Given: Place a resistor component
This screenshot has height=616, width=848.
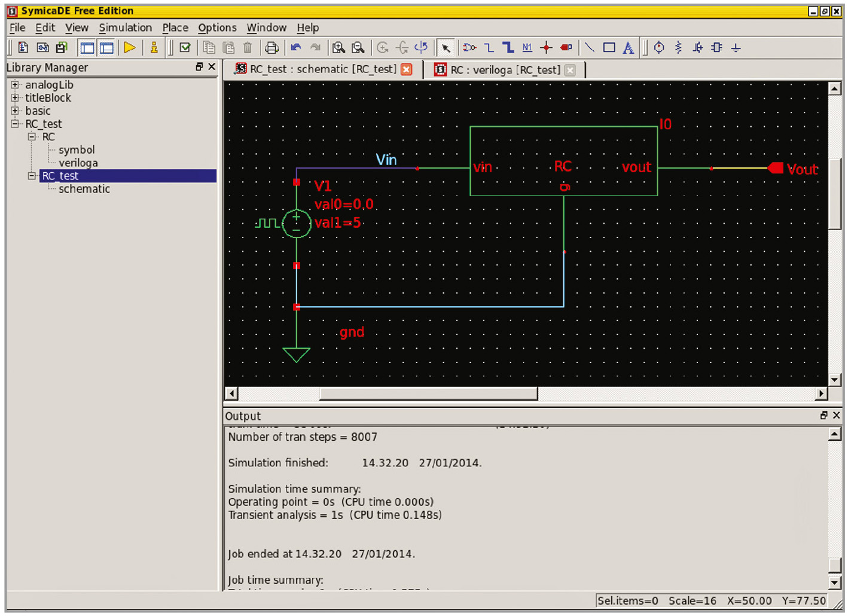Looking at the screenshot, I should click(678, 47).
